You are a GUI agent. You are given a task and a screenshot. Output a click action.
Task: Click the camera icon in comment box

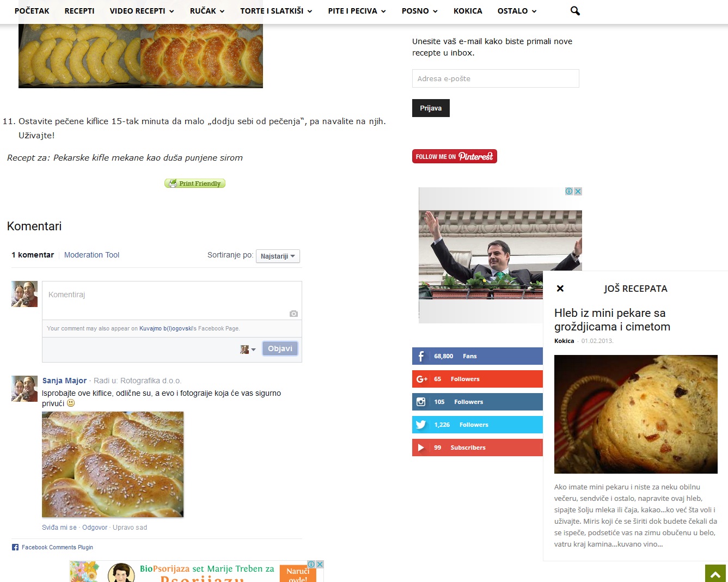[293, 314]
